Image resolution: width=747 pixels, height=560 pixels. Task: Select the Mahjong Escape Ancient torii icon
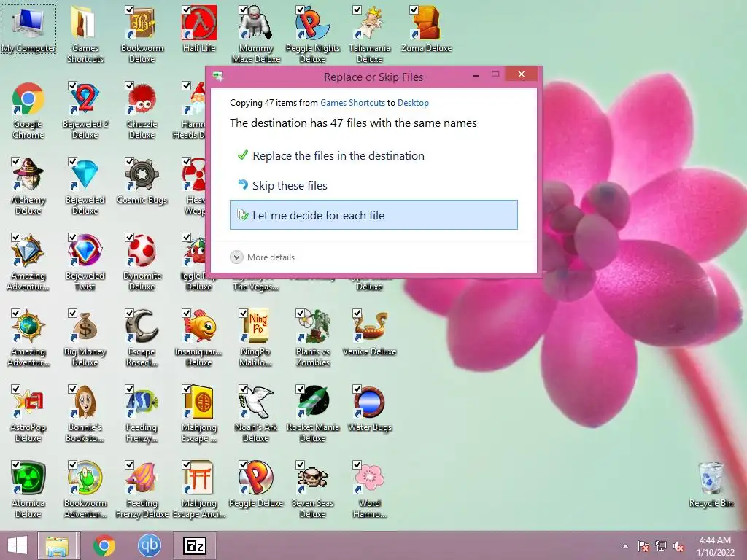(198, 478)
